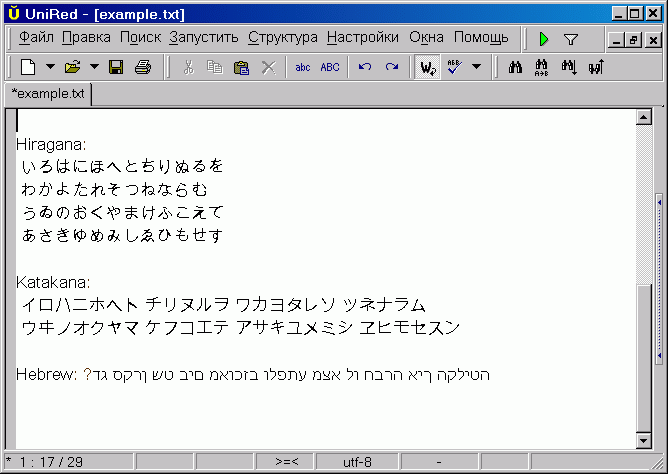The image size is (668, 474).
Task: Click the New file icon
Action: tap(28, 68)
